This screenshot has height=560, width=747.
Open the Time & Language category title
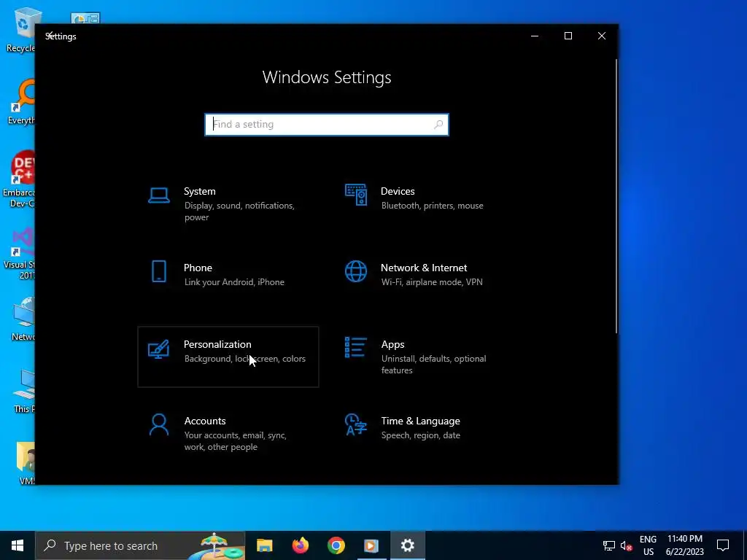[420, 421]
